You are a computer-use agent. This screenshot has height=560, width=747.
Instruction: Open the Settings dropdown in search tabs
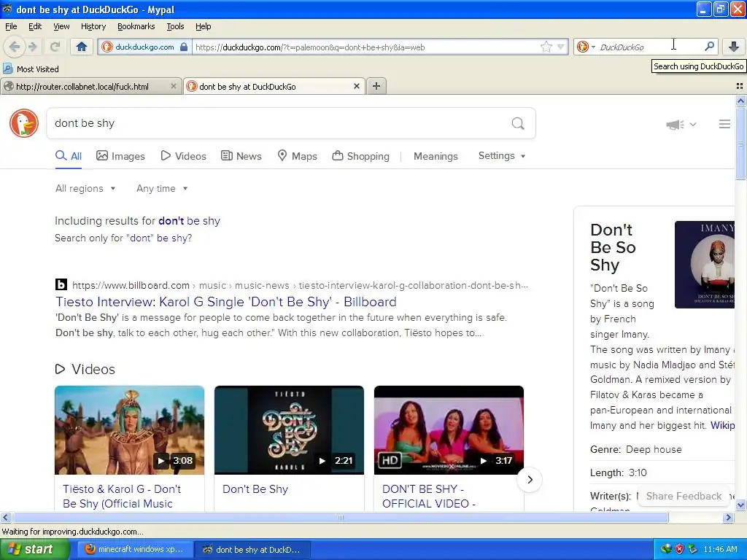(502, 156)
